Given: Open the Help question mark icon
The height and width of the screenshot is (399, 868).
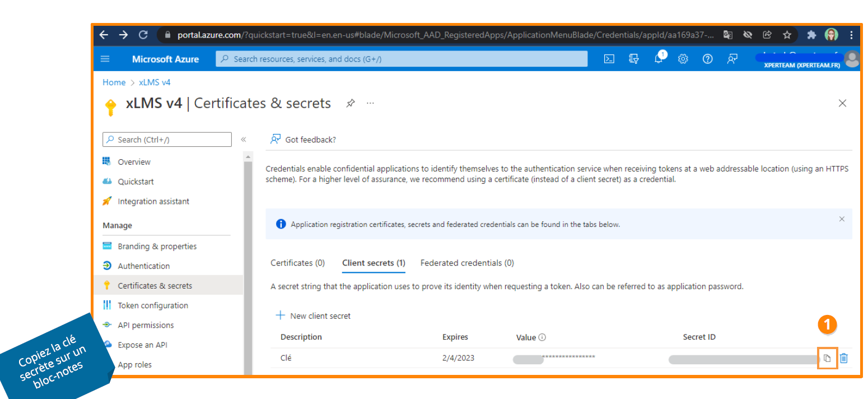Looking at the screenshot, I should (x=707, y=59).
